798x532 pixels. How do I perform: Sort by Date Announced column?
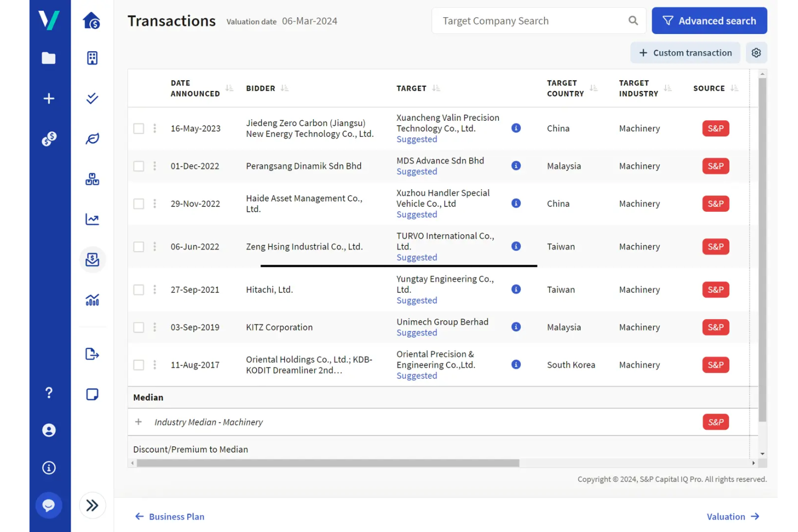point(229,88)
